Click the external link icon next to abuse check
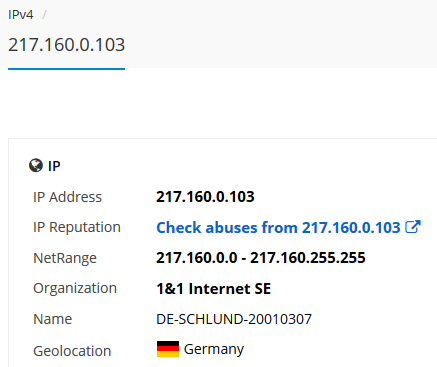Screen dimensions: 437x367 [x=413, y=227]
